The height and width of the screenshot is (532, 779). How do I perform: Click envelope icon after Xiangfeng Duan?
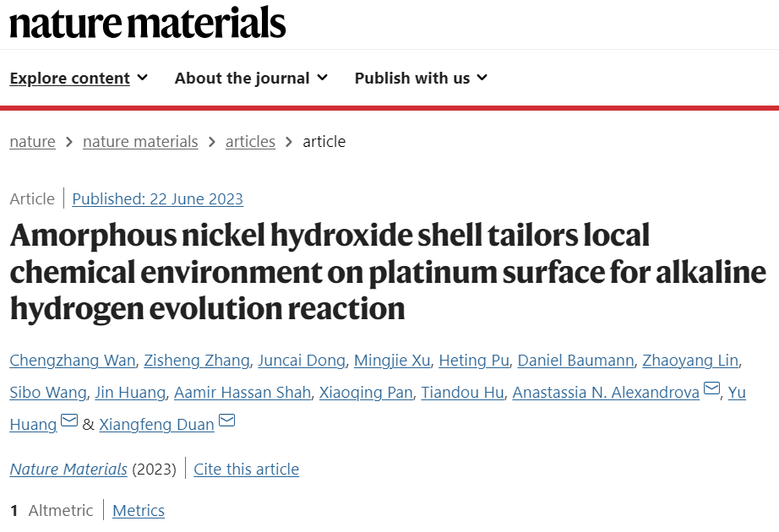click(x=226, y=421)
